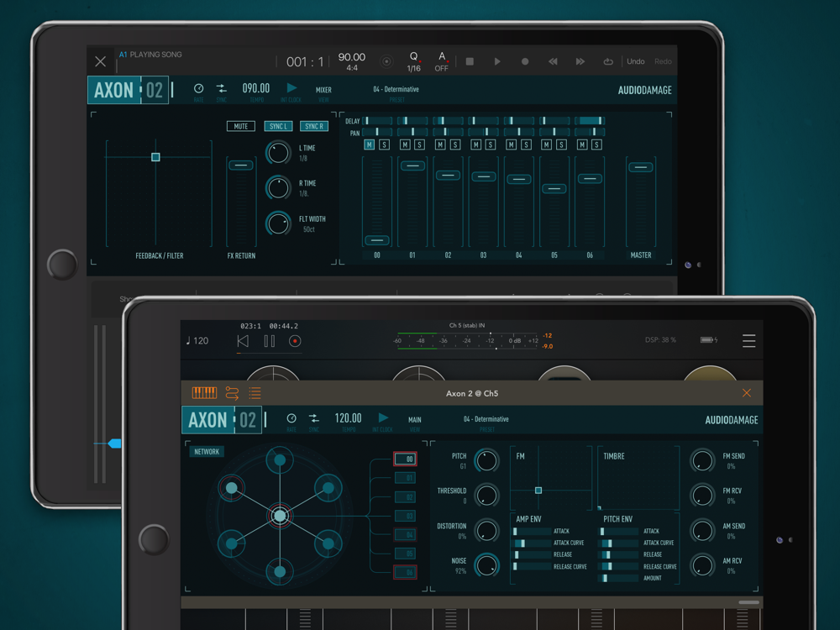Open the 04 - Determinative preset in Main view
The image size is (840, 630).
(x=486, y=419)
